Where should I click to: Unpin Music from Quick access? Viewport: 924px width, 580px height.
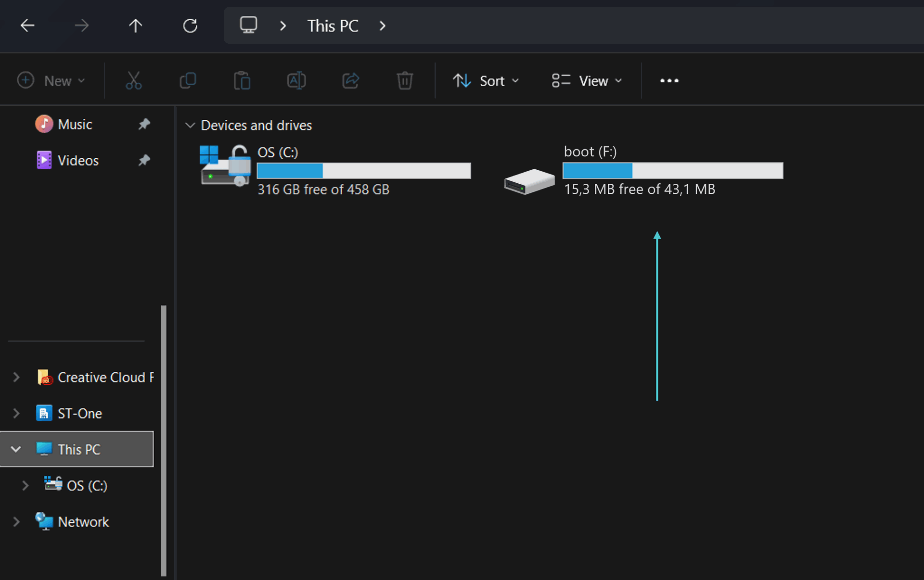pyautogui.click(x=144, y=124)
